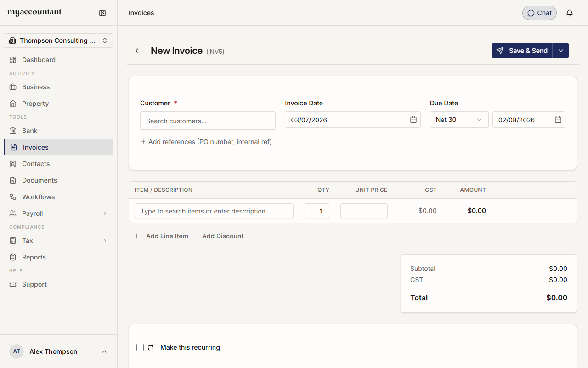Open the Due Date calendar icon
Viewport: 588px width, 368px height.
pyautogui.click(x=558, y=120)
